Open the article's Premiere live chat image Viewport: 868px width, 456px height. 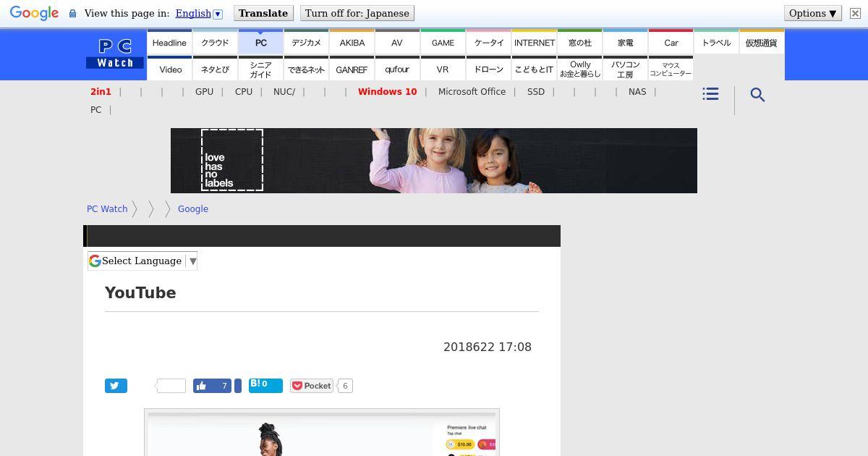(322, 433)
